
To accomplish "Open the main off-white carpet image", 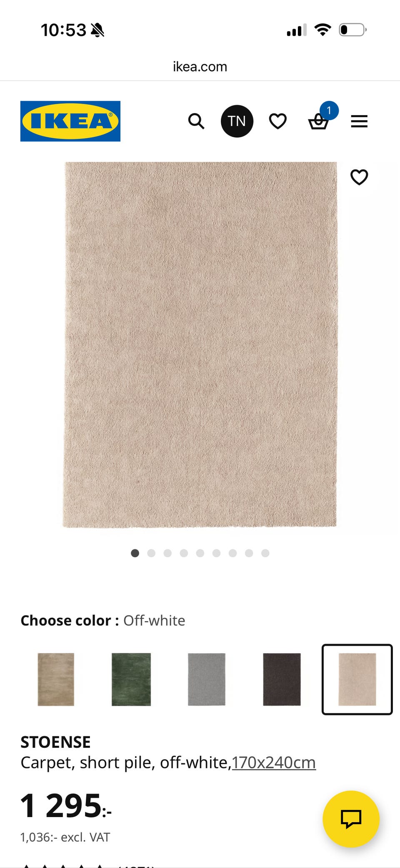I will tap(200, 345).
